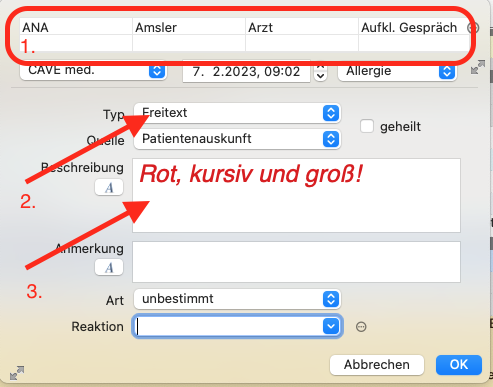Open the Allergie dropdown
493x387 pixels.
pos(397,71)
